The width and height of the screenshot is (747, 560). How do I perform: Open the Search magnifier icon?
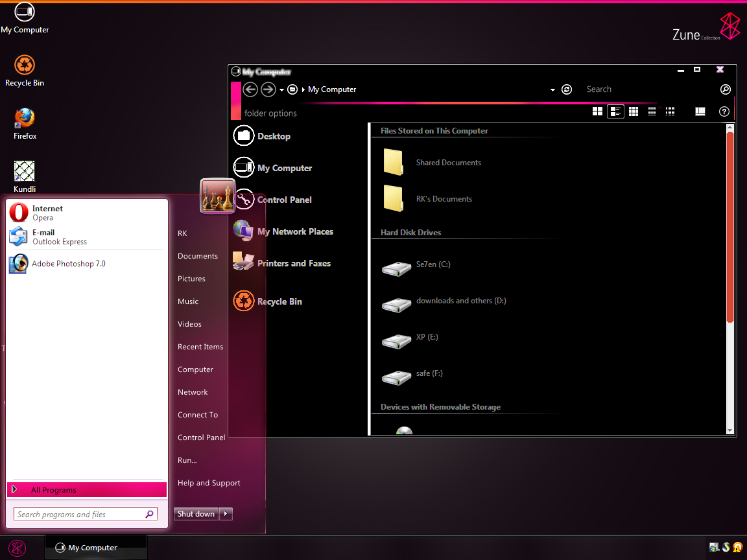[x=726, y=89]
